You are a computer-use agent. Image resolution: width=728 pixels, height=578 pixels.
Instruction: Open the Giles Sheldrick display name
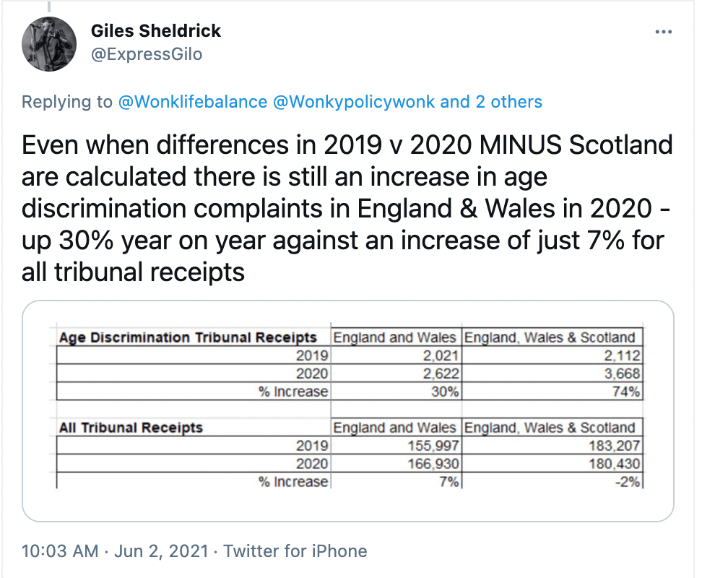click(x=156, y=31)
